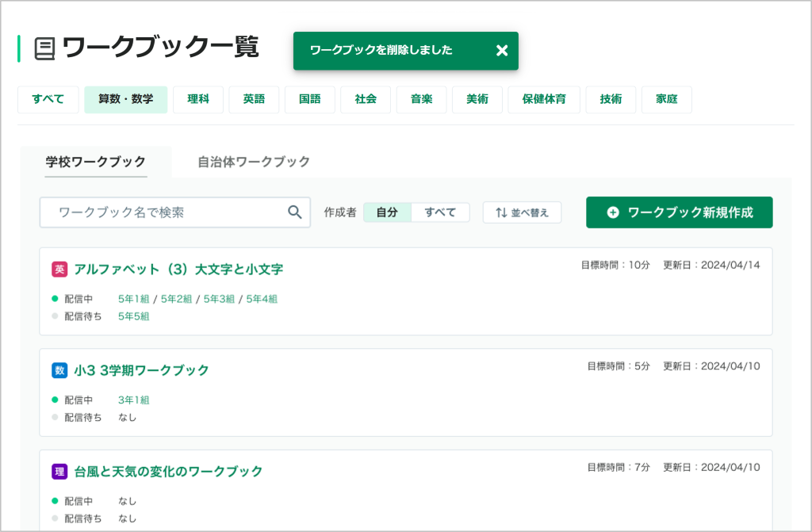Screen dimensions: 812x532
Task: Filter by 技術 subject
Action: point(611,99)
